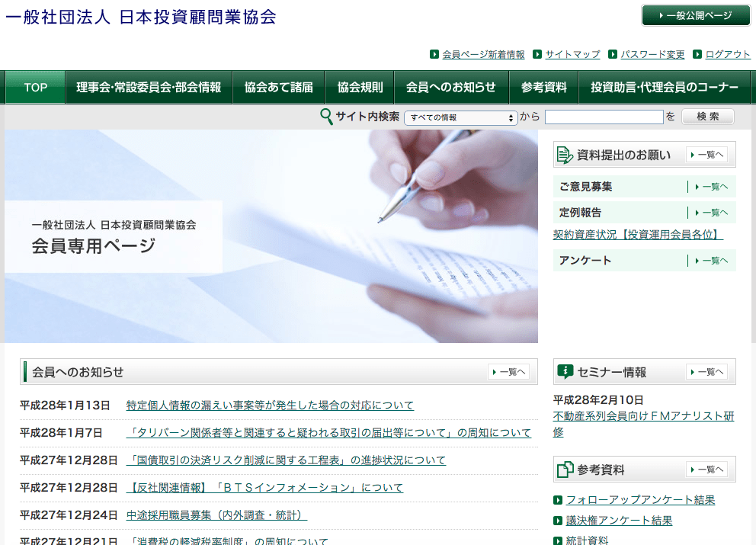756x545 pixels.
Task: Click arrow icon next to ログアウト
Action: pos(697,54)
